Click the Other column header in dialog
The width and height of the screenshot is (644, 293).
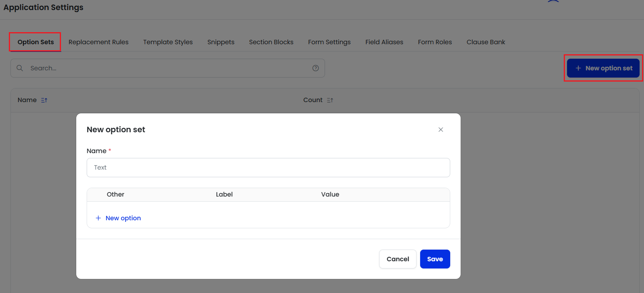click(116, 195)
